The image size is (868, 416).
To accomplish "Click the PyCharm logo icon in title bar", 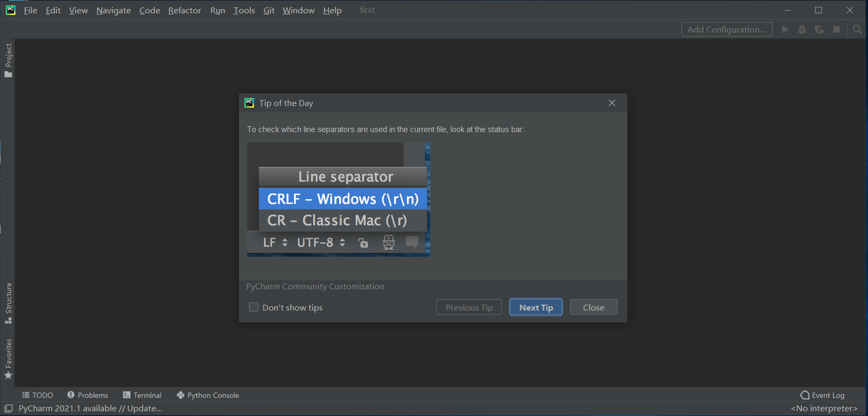I will 11,10.
